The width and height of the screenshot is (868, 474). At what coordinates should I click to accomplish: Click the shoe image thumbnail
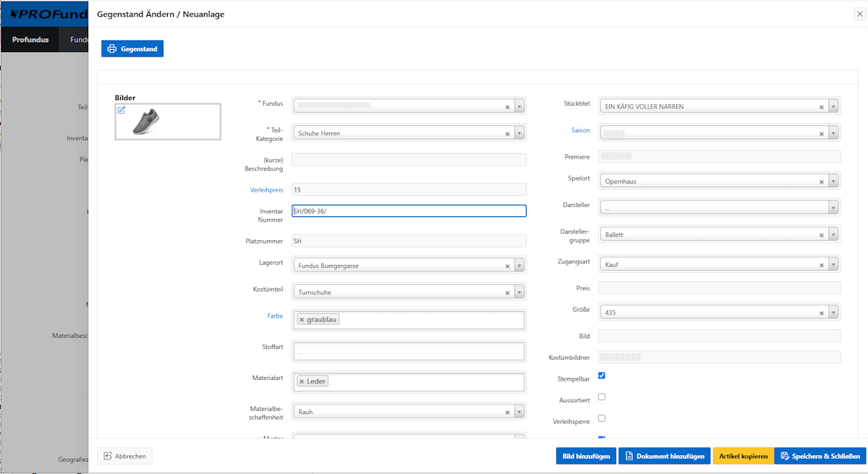tap(147, 122)
